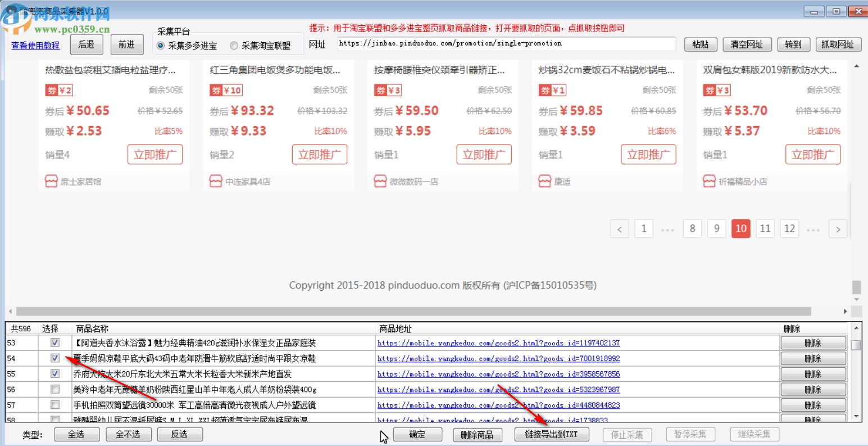The width and height of the screenshot is (868, 446).
Task: Select the 采集淘宝联盟 radio button
Action: pos(234,46)
